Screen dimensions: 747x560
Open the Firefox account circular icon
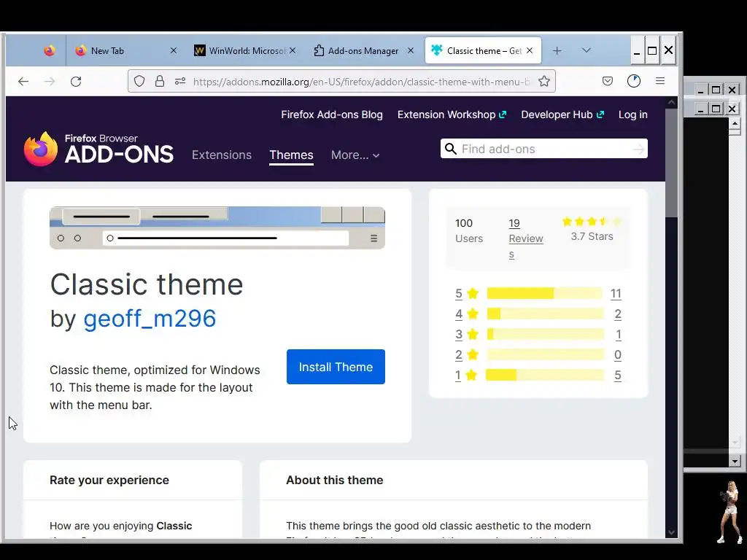point(634,82)
